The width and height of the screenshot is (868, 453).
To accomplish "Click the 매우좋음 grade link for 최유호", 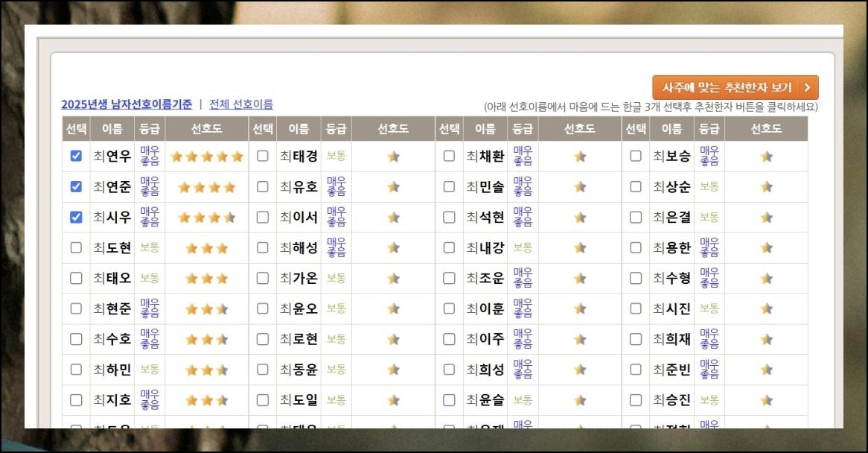I will tap(336, 186).
